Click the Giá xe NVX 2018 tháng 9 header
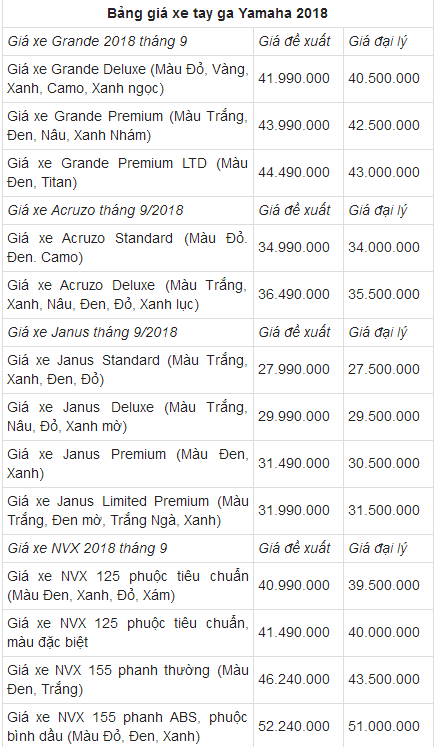 [87, 548]
